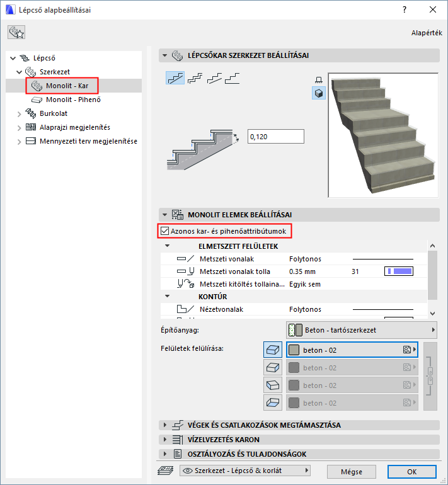Click the Mégse button
The width and height of the screenshot is (448, 485).
352,472
